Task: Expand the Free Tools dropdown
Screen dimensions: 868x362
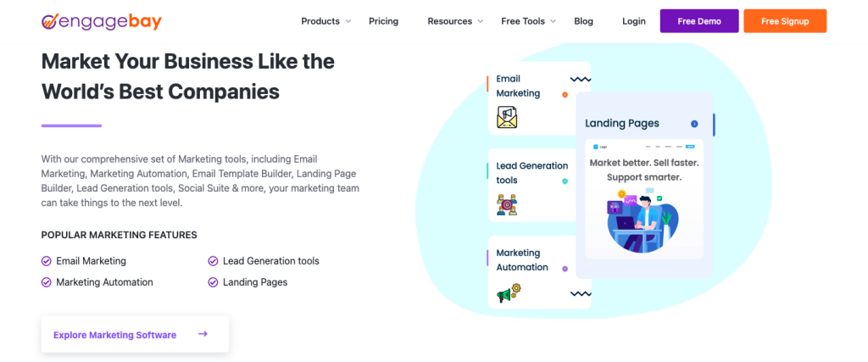Action: (x=528, y=21)
